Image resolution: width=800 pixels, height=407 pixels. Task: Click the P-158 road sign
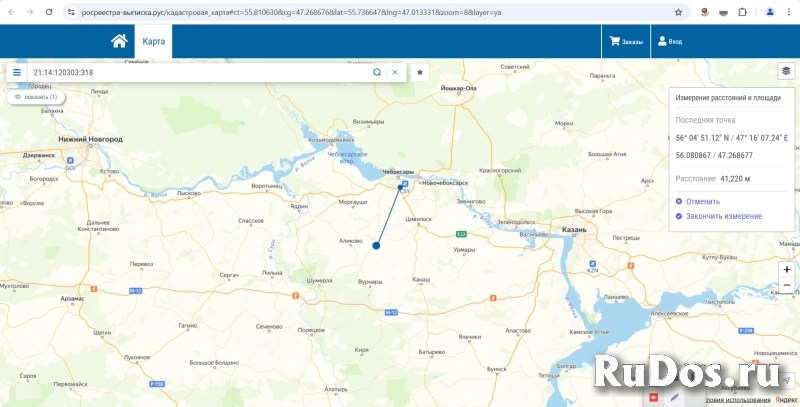click(156, 384)
